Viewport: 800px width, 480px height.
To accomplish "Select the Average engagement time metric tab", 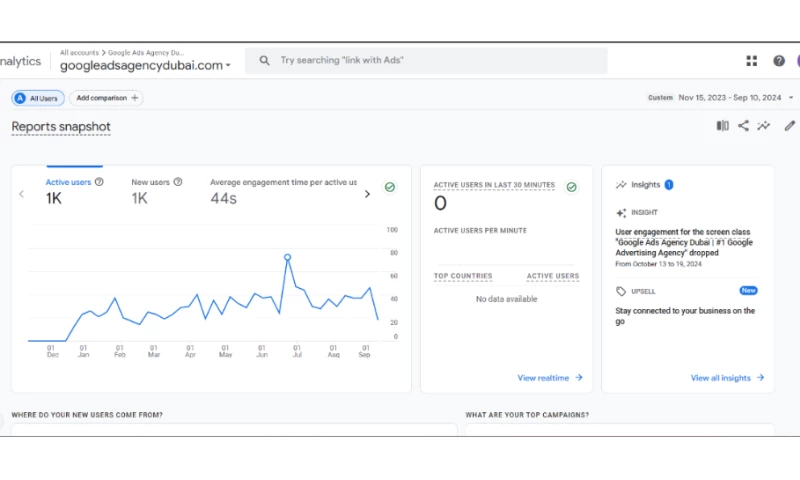I will point(284,191).
